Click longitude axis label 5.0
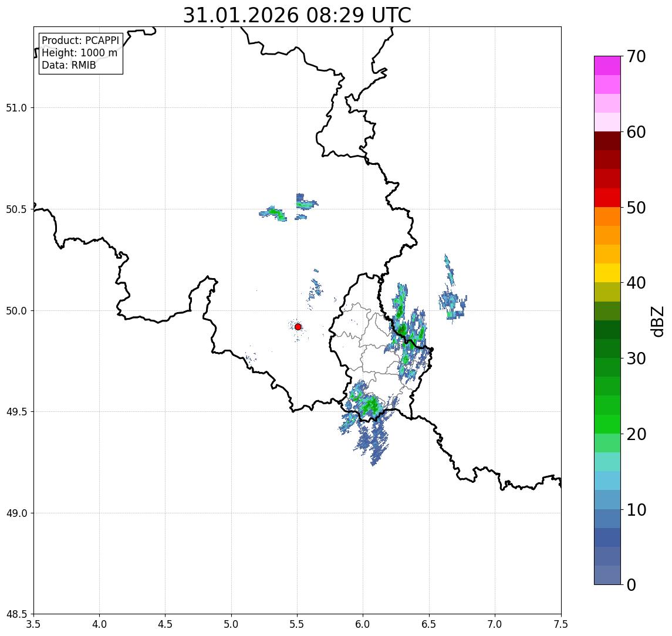This screenshot has width=672, height=636. [x=231, y=624]
